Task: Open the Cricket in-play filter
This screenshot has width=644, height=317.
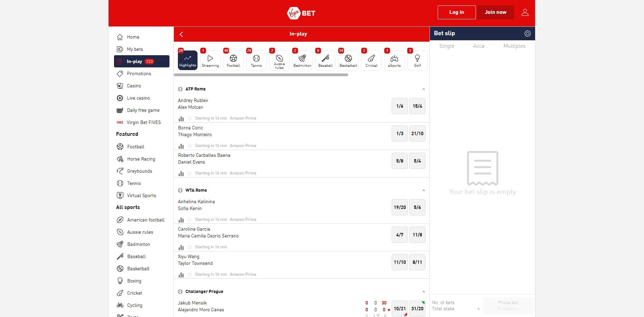Action: click(x=371, y=60)
